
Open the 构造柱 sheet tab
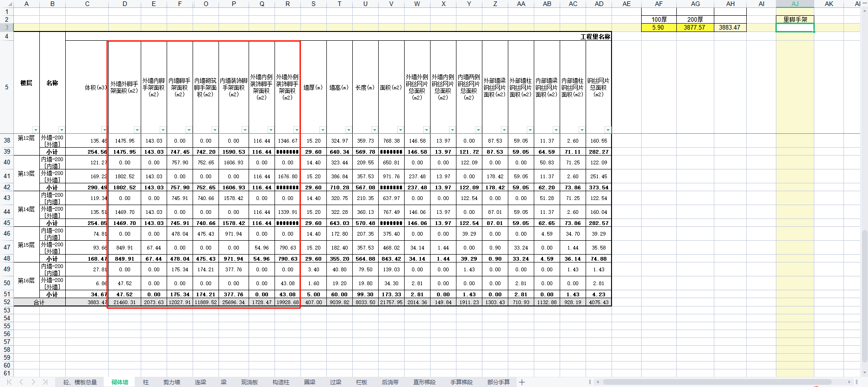[x=281, y=382]
